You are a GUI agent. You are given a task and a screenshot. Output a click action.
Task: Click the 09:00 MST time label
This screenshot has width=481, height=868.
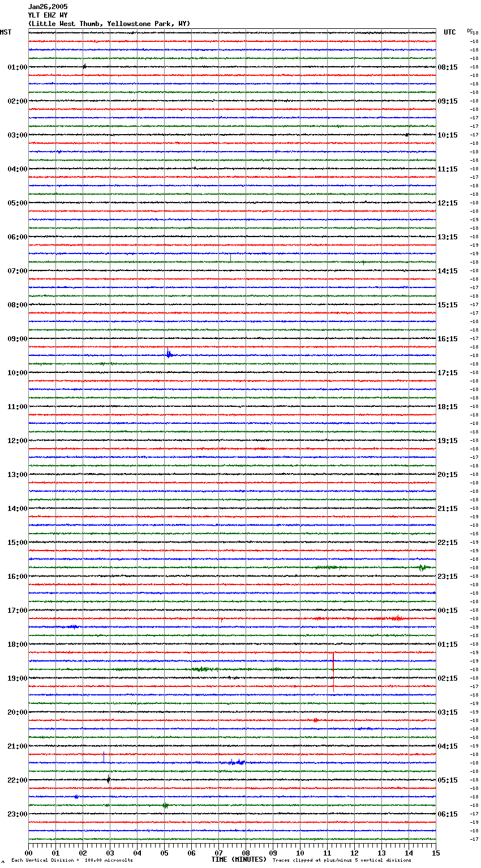coord(18,339)
